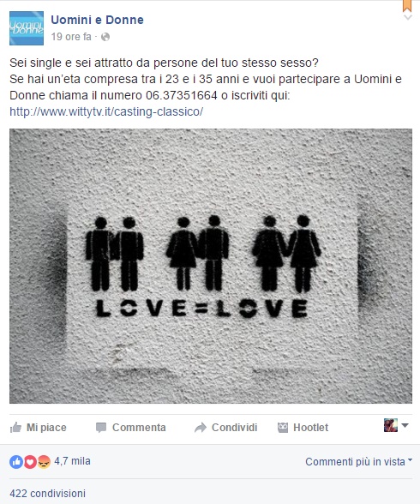The height and width of the screenshot is (504, 420).
Task: Click the blue like reaction icon
Action: 16,462
